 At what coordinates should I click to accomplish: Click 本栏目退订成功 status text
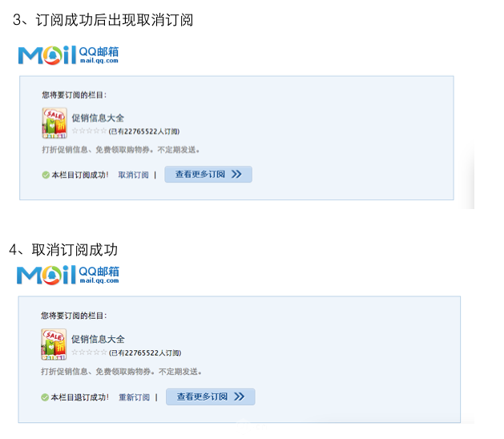(79, 397)
